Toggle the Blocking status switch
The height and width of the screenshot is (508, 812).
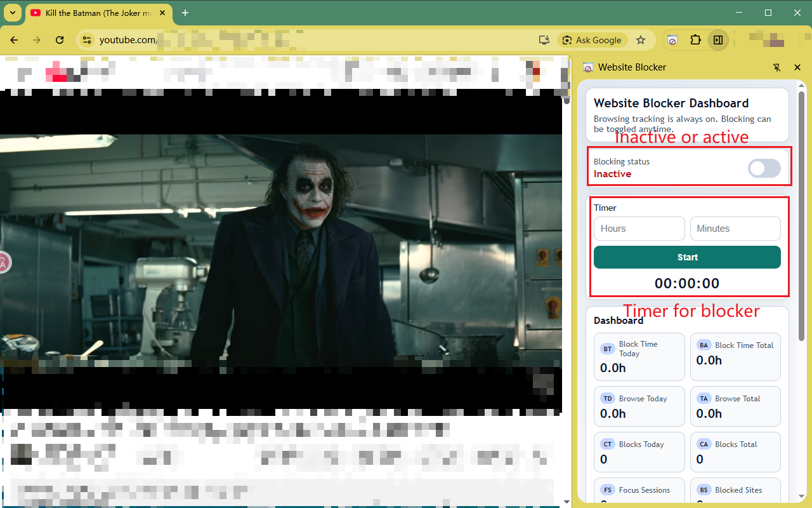click(x=764, y=168)
